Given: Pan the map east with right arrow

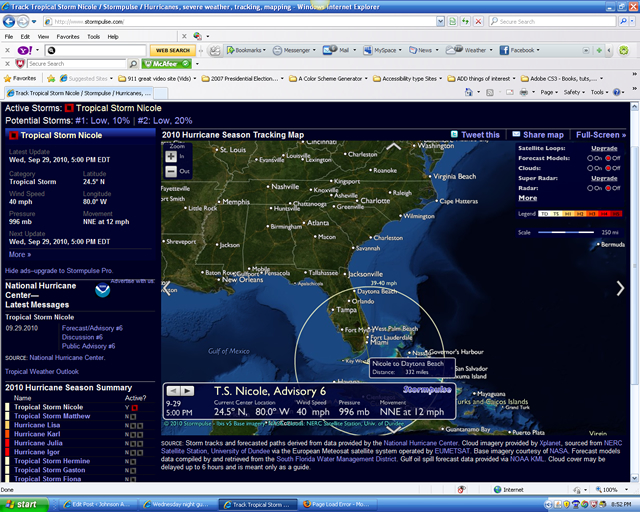Looking at the screenshot, I should pyautogui.click(x=620, y=289).
